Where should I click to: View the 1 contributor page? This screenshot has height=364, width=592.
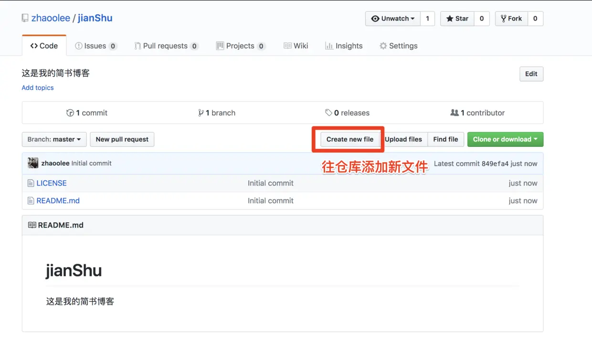pos(477,113)
